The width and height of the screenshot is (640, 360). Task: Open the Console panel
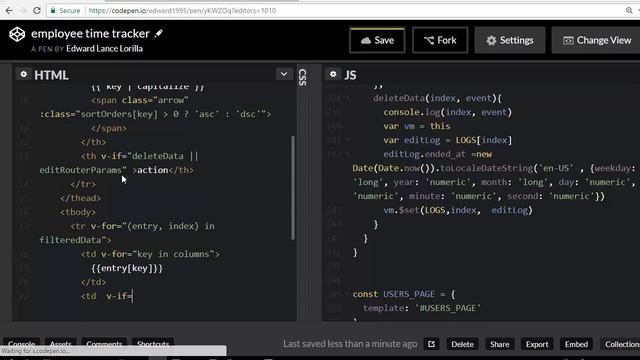pyautogui.click(x=22, y=344)
